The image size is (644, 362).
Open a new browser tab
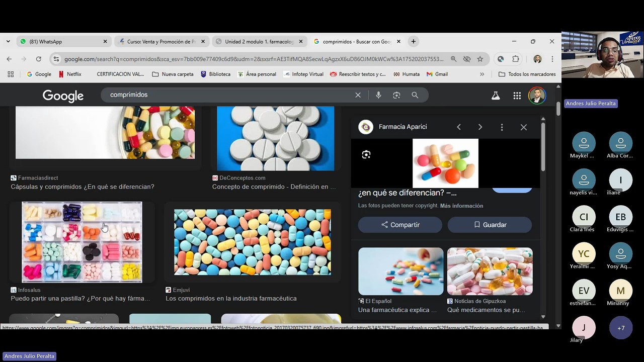[413, 41]
